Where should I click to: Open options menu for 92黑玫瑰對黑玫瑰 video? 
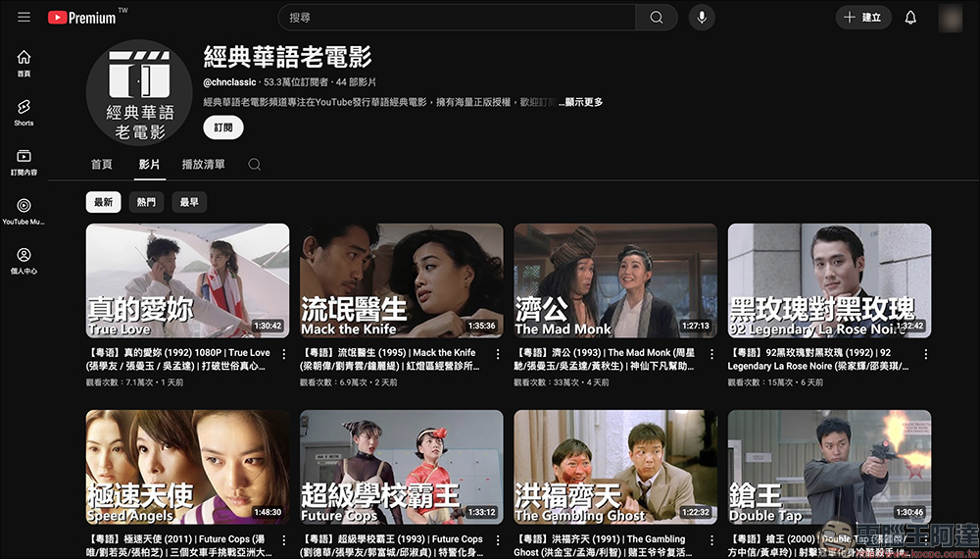[x=926, y=355]
